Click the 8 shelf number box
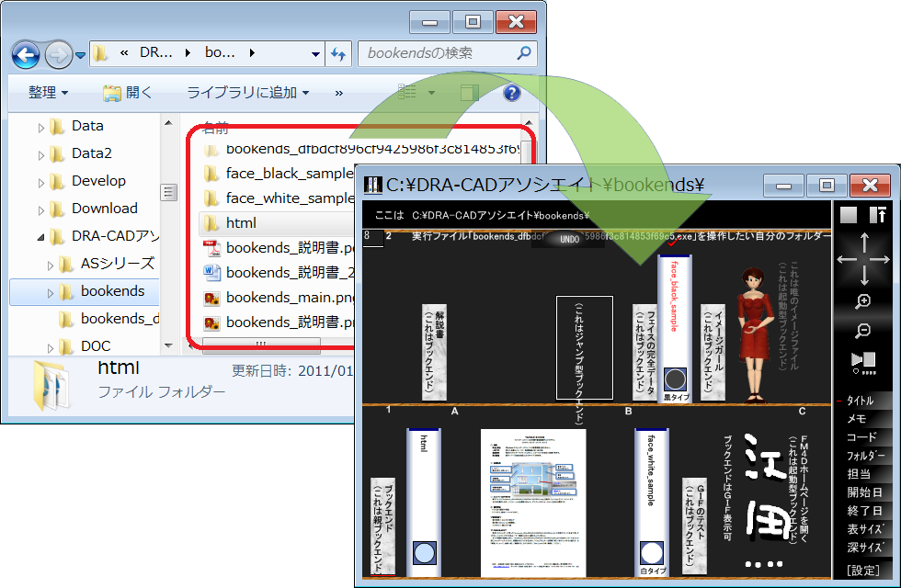This screenshot has width=901, height=588. click(372, 238)
